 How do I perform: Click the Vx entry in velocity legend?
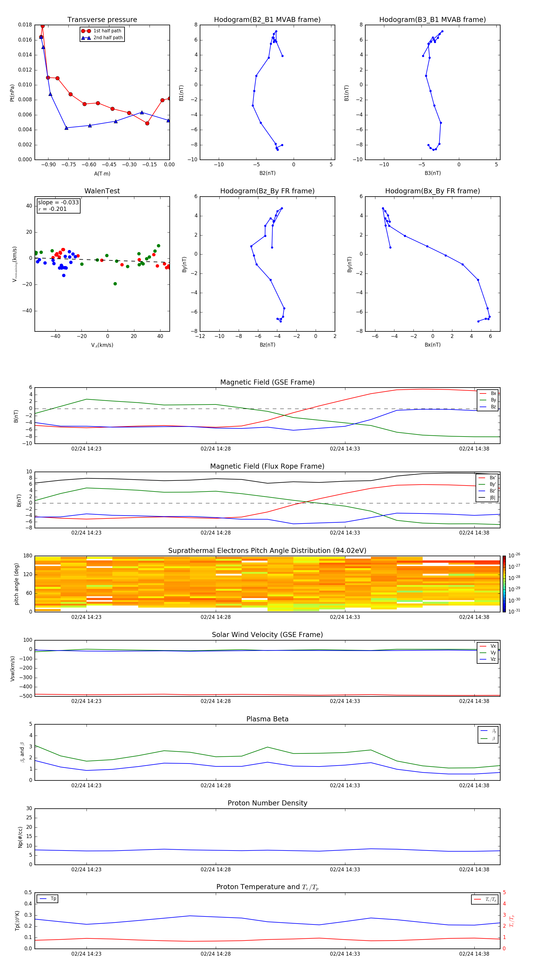click(488, 647)
